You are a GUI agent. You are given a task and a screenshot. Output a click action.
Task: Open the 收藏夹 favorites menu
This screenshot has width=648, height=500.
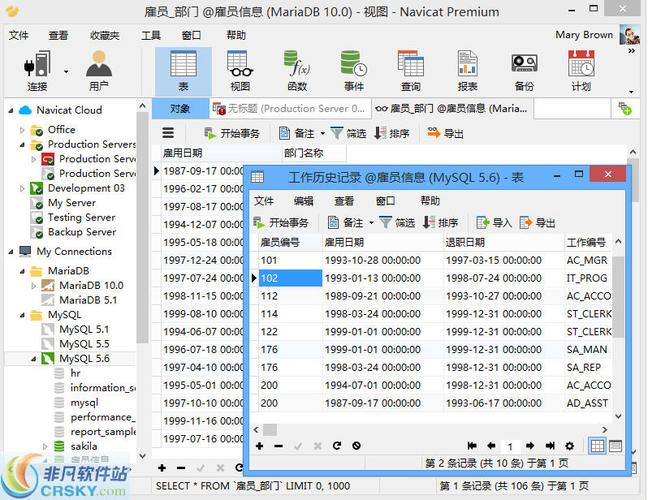coord(105,36)
